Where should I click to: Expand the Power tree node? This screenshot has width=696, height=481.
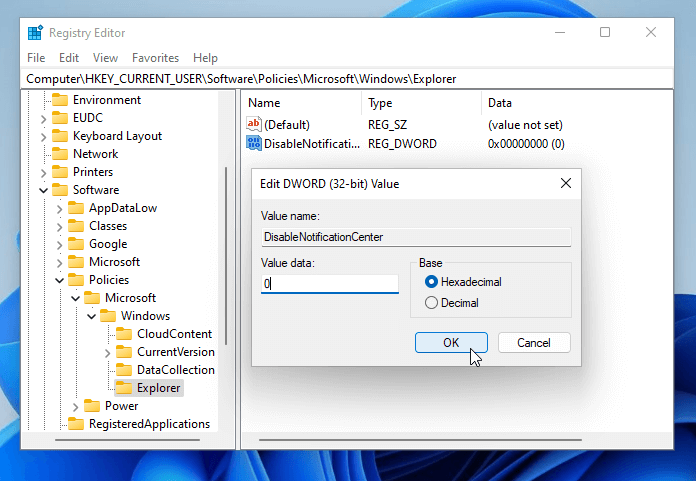tap(75, 406)
